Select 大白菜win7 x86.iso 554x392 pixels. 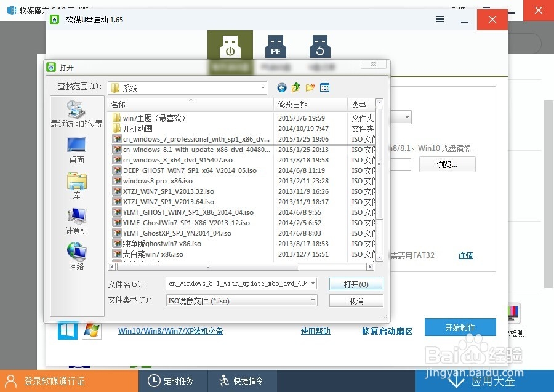coord(153,254)
